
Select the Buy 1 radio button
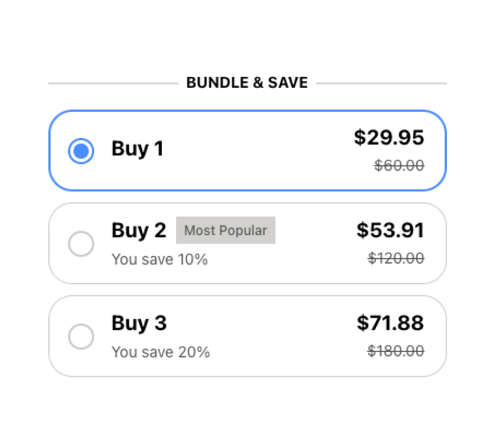[81, 151]
